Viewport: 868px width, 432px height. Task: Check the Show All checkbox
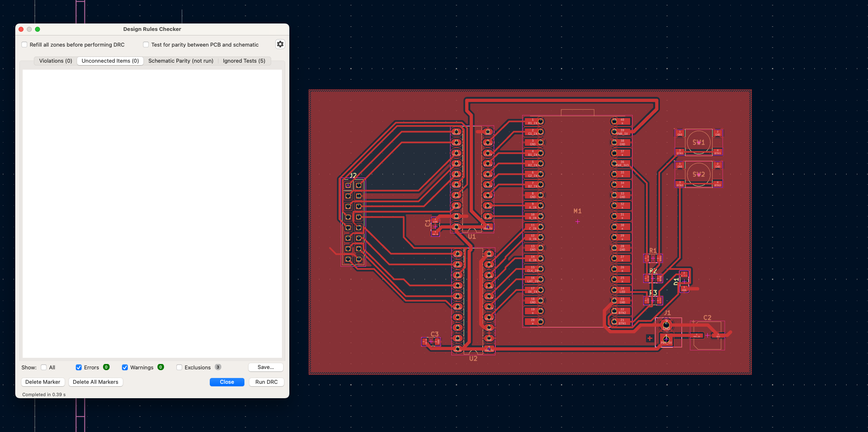coord(44,367)
